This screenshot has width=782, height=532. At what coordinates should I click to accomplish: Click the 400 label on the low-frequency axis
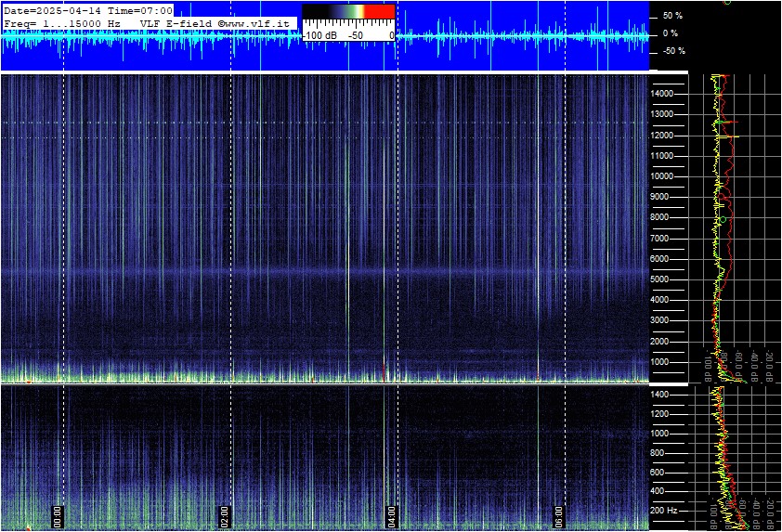[658, 491]
